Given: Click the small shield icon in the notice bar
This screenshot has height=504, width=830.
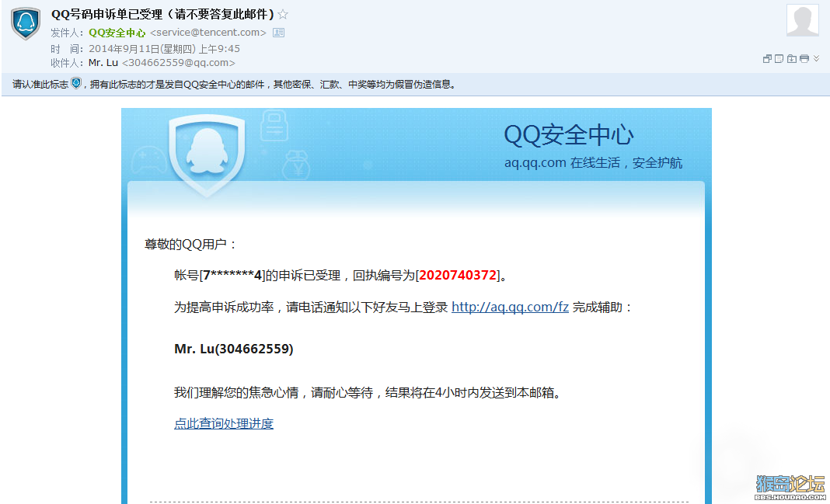Looking at the screenshot, I should tap(76, 84).
